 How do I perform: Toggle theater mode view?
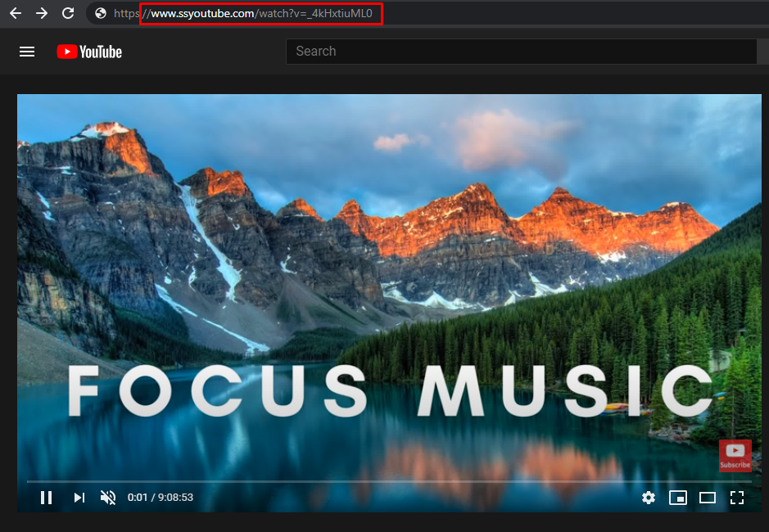click(707, 497)
